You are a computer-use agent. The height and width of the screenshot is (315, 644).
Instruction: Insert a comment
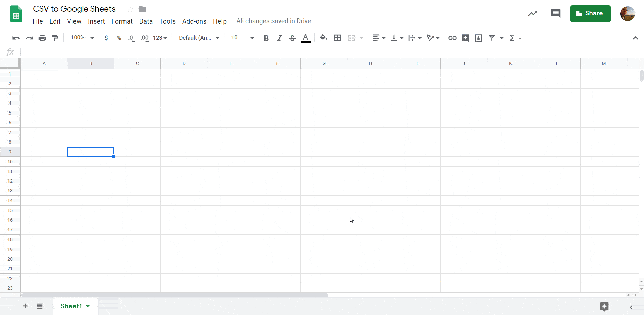[x=465, y=38]
